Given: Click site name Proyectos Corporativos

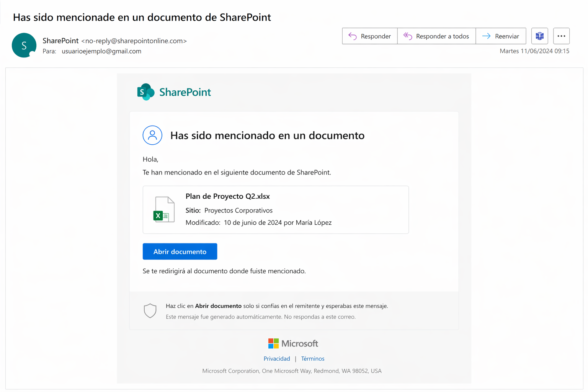Looking at the screenshot, I should click(x=238, y=211).
